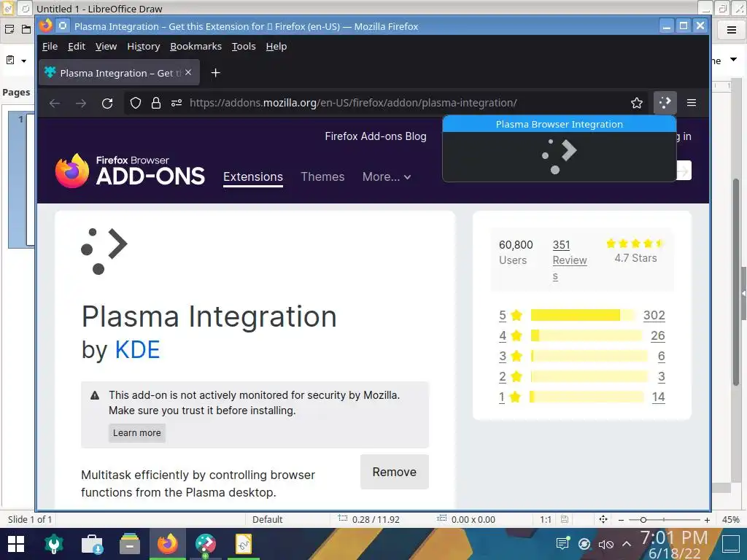Open the File menu in Firefox
Image resolution: width=747 pixels, height=560 pixels.
coord(50,46)
